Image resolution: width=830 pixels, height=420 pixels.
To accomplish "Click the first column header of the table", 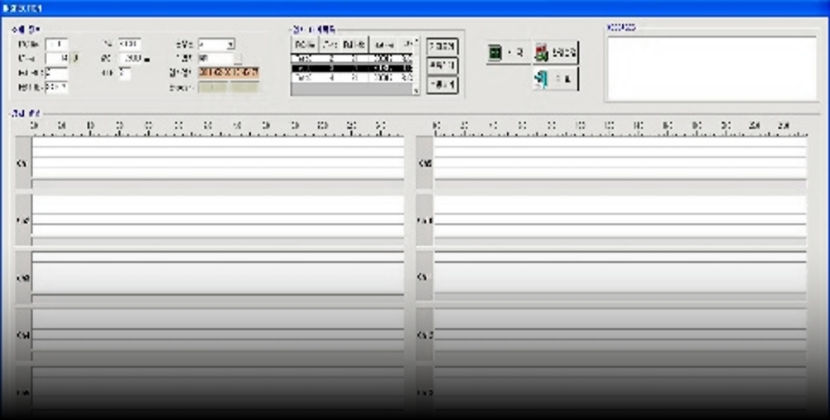I will (305, 45).
